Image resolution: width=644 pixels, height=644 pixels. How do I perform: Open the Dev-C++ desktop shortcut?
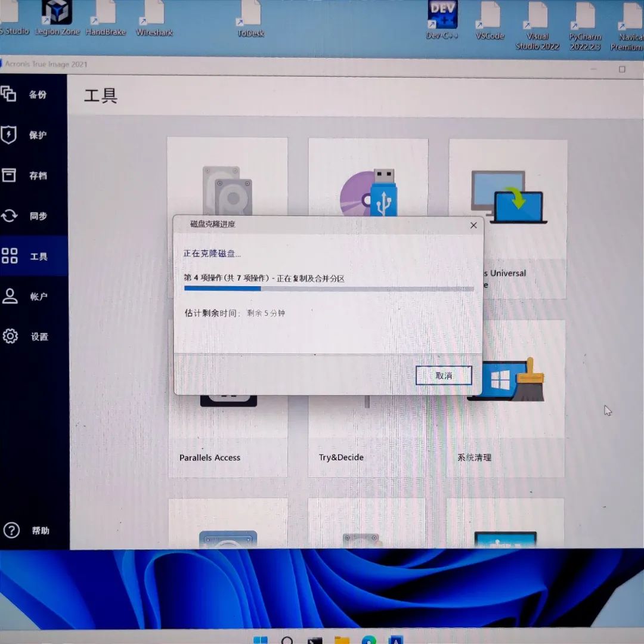(442, 20)
